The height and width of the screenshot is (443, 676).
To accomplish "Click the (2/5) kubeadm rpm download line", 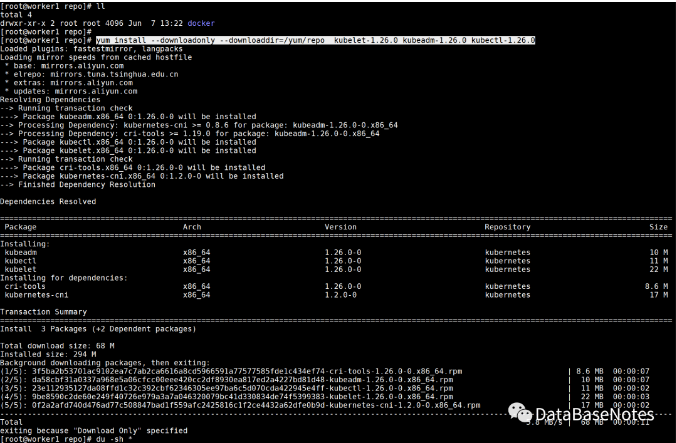I will [325, 380].
